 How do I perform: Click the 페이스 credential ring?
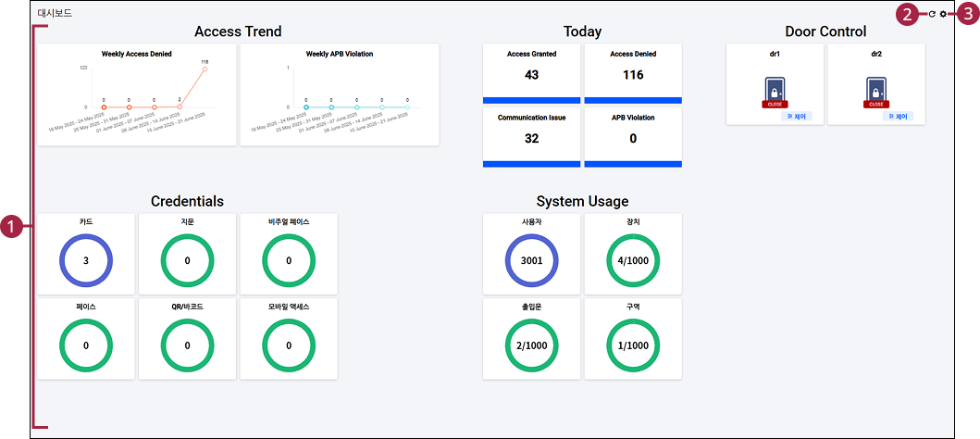tap(86, 345)
